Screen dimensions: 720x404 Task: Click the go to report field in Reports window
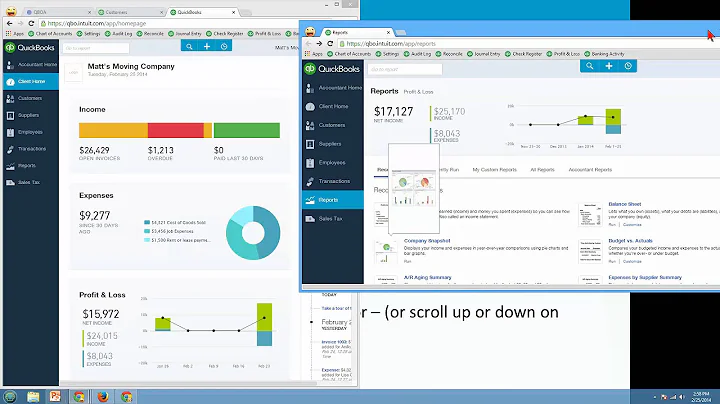click(x=405, y=69)
